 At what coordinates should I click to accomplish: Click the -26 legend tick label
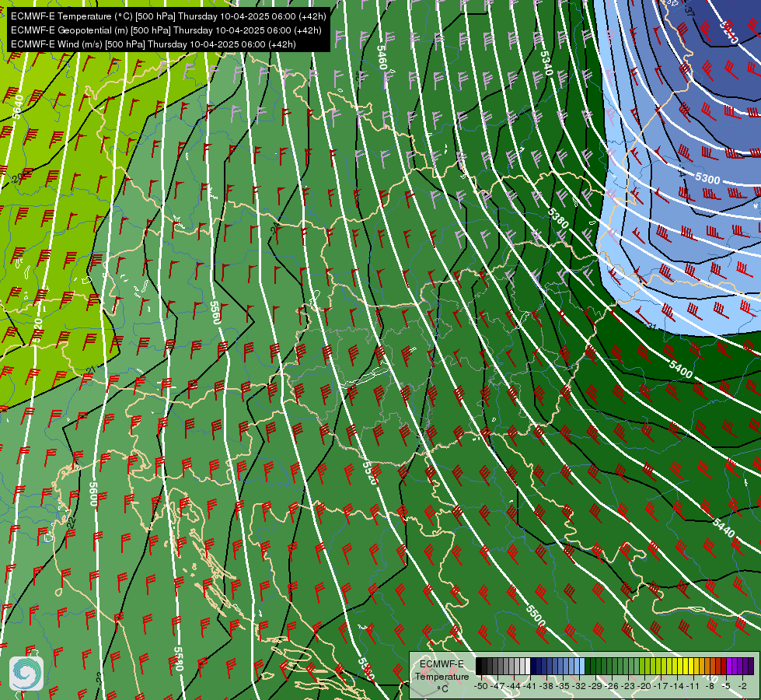pos(612,686)
